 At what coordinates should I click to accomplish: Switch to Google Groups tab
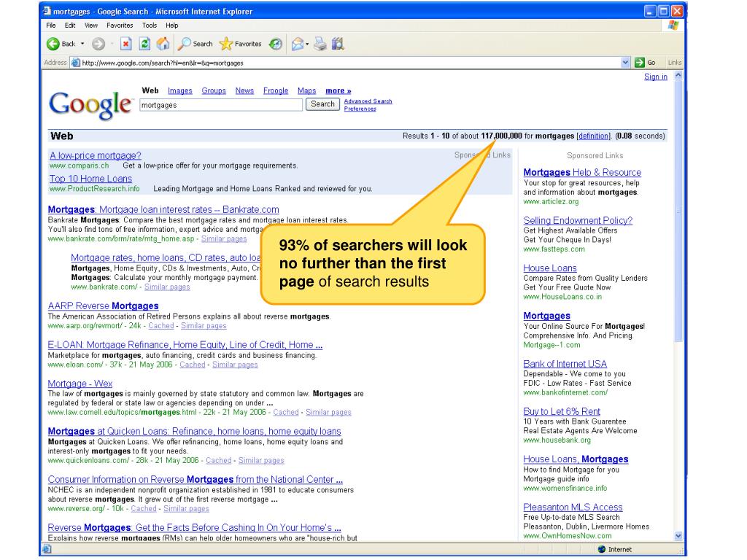pyautogui.click(x=214, y=90)
